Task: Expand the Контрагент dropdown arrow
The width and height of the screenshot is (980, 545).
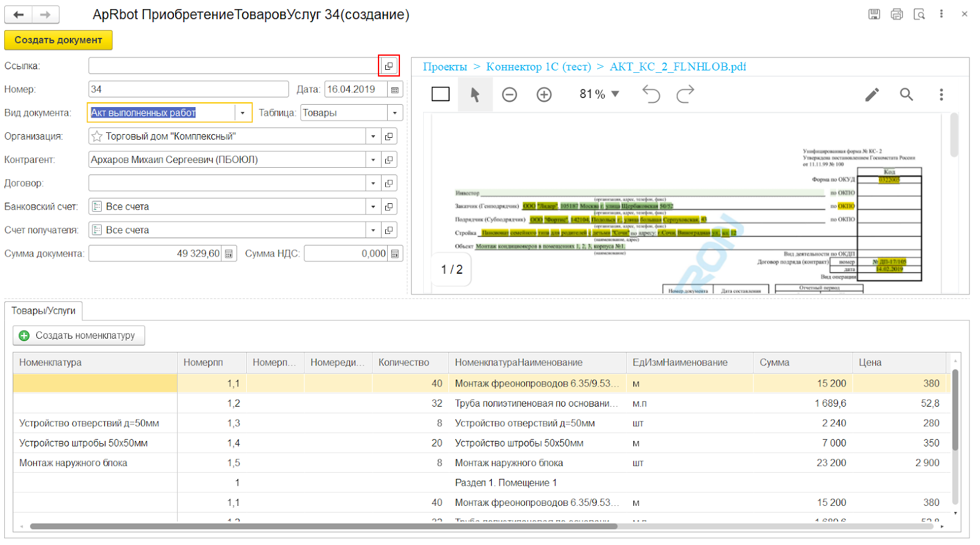Action: (x=373, y=160)
